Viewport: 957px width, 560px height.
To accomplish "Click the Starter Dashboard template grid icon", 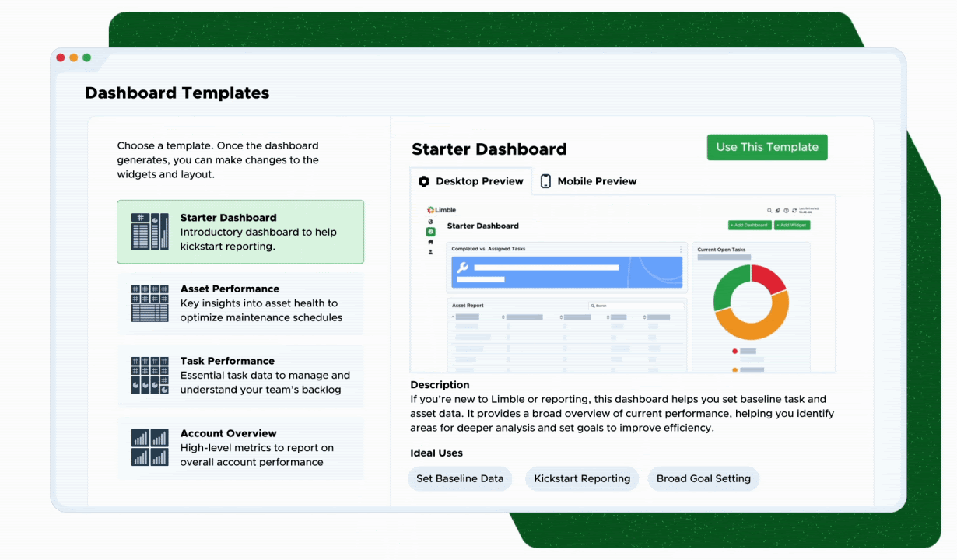I will tap(149, 232).
